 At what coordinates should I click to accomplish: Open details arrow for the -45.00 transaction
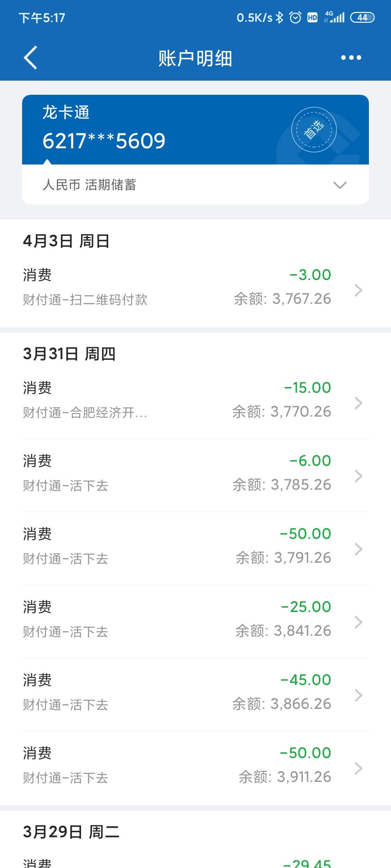pos(358,695)
